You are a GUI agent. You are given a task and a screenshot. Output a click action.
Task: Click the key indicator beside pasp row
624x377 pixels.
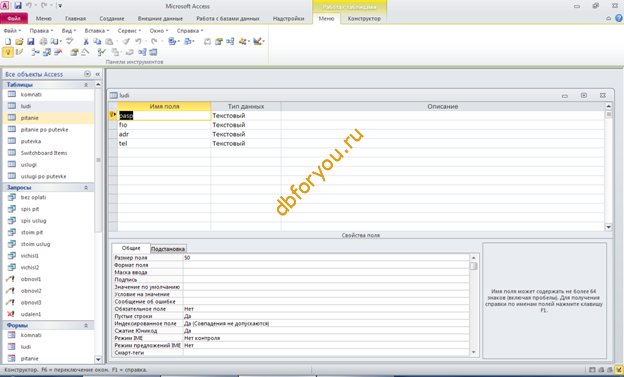[113, 115]
